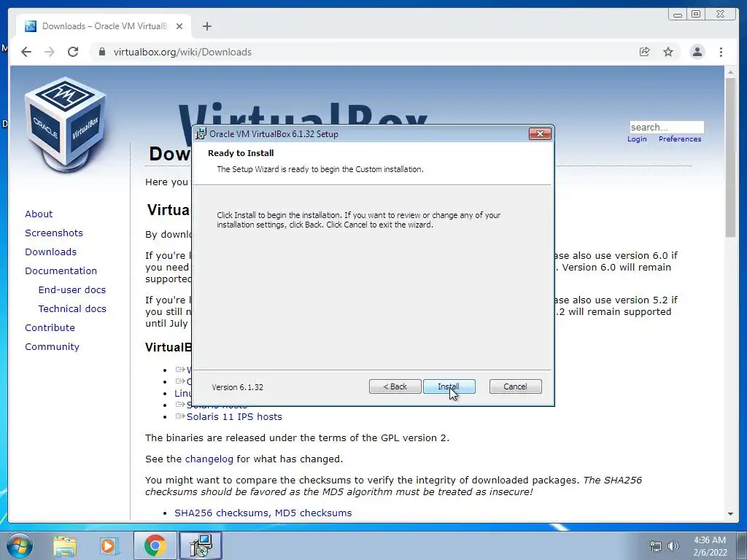Screen dimensions: 747x560
Task: Open the MD5 checksums link
Action: 313,513
